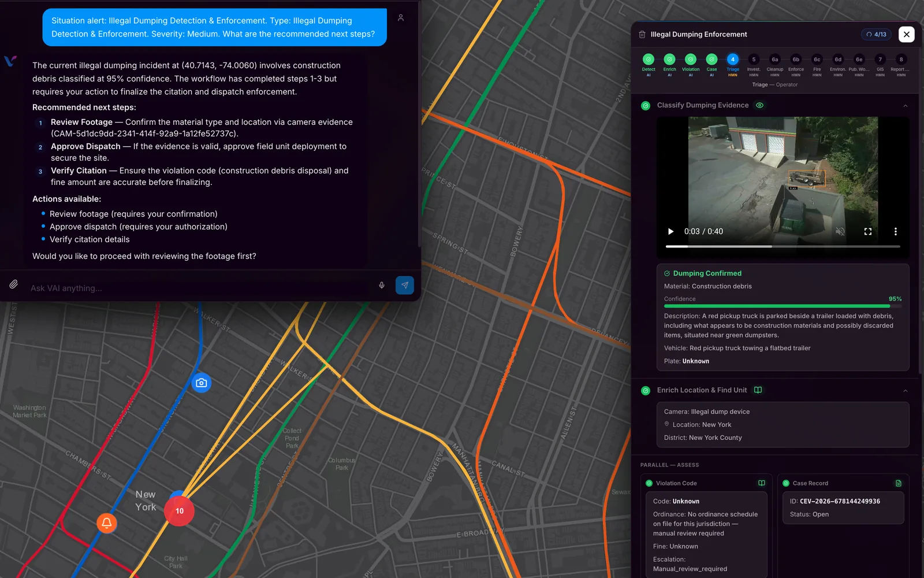Click the Ask VAI anything input field

[199, 288]
